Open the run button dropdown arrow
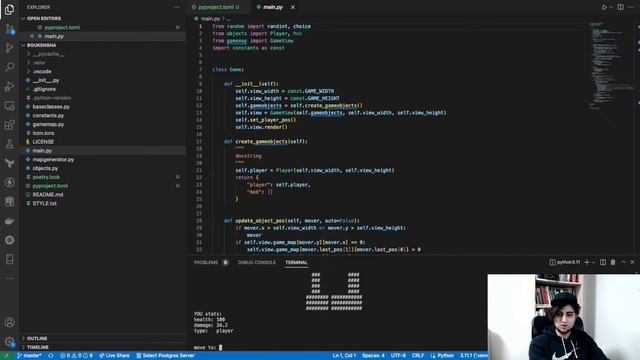The height and width of the screenshot is (360, 640). [611, 7]
